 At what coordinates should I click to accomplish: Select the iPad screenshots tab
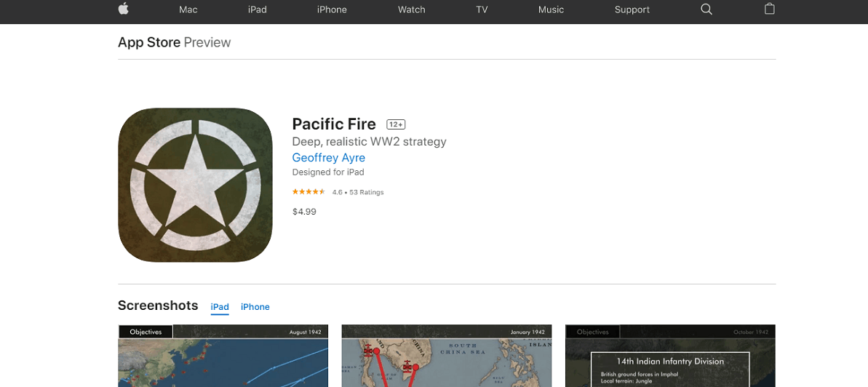point(220,307)
